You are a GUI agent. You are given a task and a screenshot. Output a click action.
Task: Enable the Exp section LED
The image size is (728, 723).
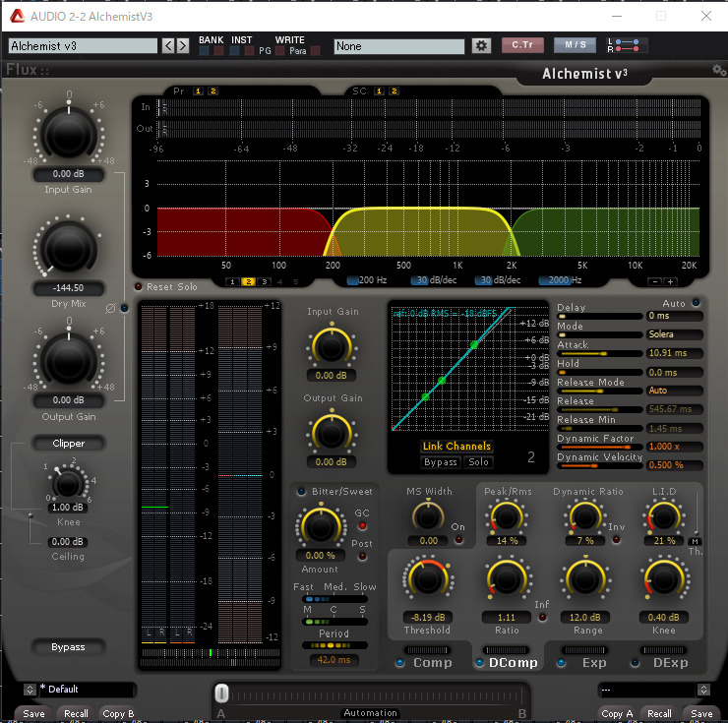click(x=562, y=663)
